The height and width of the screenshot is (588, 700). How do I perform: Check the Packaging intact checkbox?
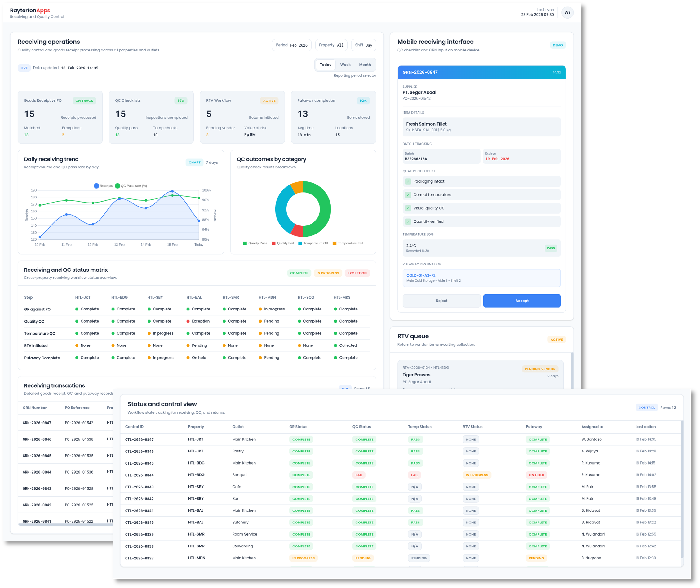tap(408, 181)
